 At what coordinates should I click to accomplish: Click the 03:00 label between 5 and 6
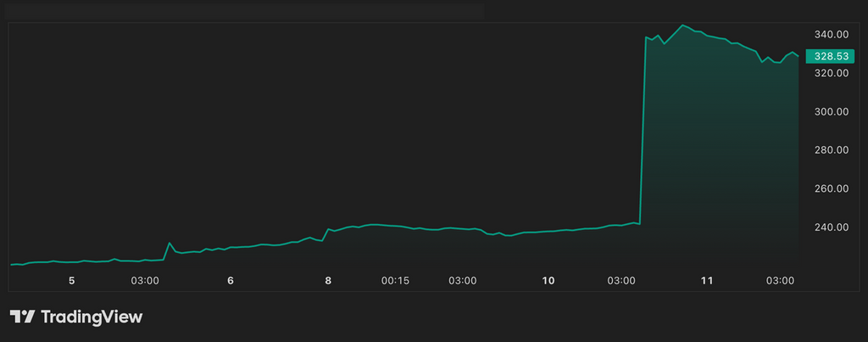point(145,280)
